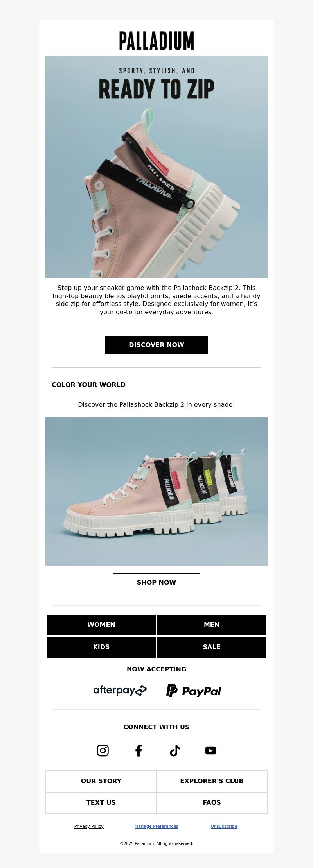Select the Text Us option

101,802
